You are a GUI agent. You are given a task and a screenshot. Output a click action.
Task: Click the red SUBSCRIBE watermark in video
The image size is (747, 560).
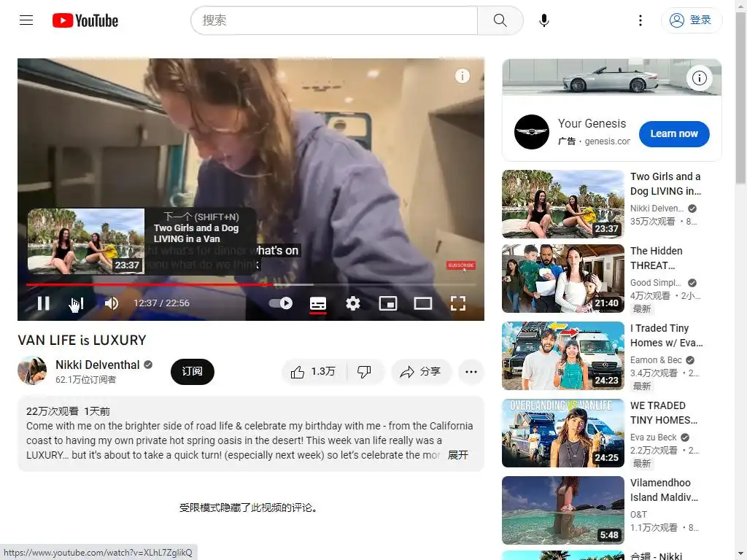461,265
